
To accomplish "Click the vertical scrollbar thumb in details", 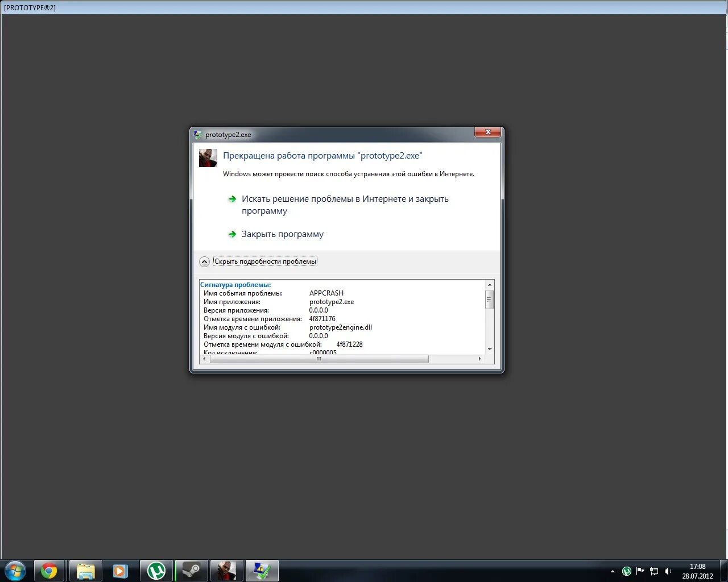I will click(489, 299).
